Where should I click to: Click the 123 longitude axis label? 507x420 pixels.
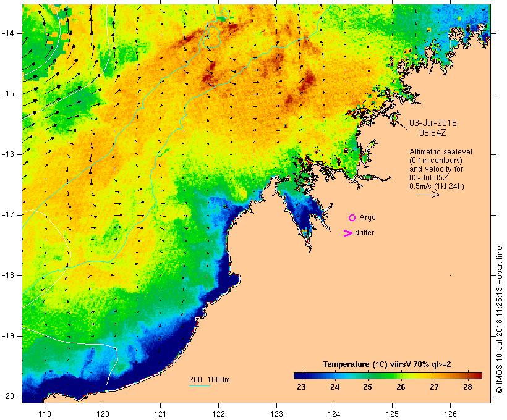276,414
